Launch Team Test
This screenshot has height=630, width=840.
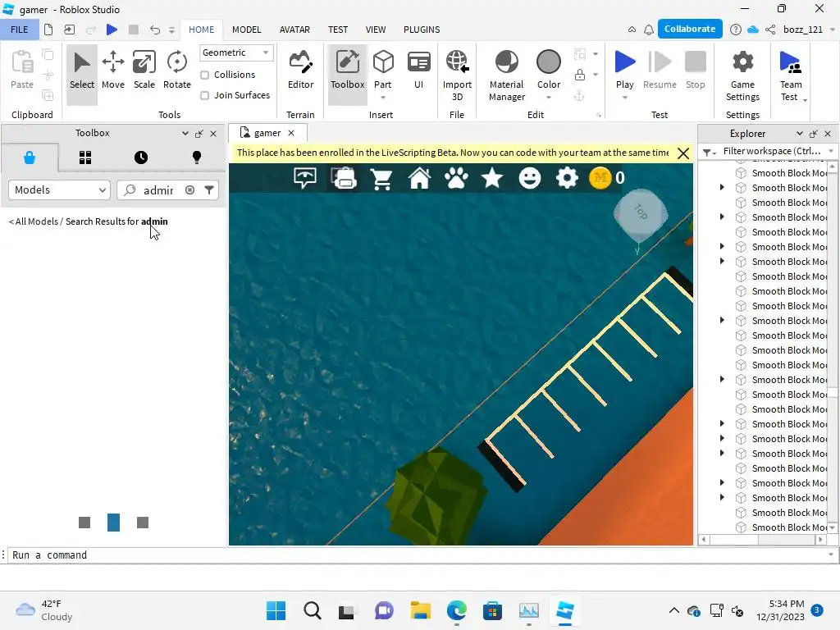(x=791, y=75)
